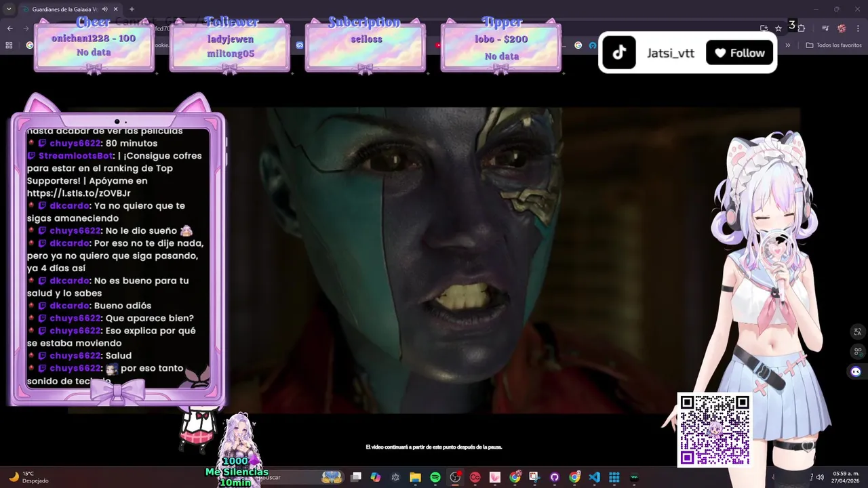Image resolution: width=868 pixels, height=488 pixels.
Task: Open the media controls icon in toolbar
Action: click(x=825, y=28)
